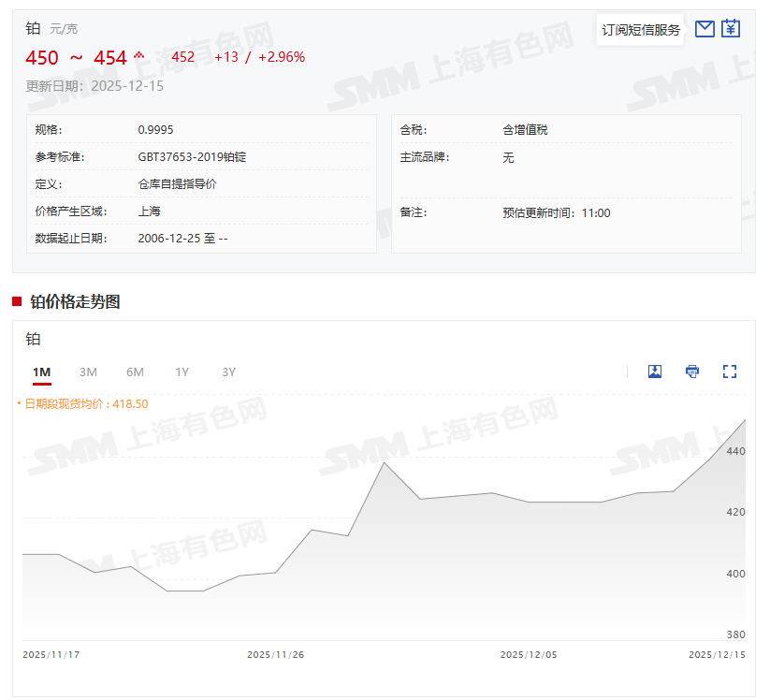Screen dimensions: 770x700
Task: Click the 2025/12/05 date on the axis
Action: (x=528, y=655)
